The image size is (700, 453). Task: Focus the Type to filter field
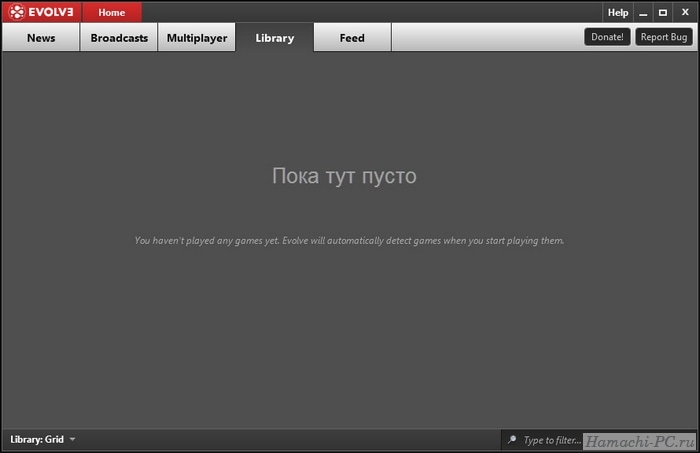coord(552,440)
